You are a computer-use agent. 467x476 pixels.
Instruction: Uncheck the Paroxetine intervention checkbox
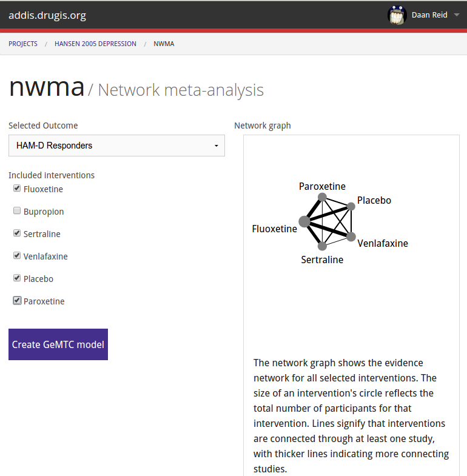(17, 301)
